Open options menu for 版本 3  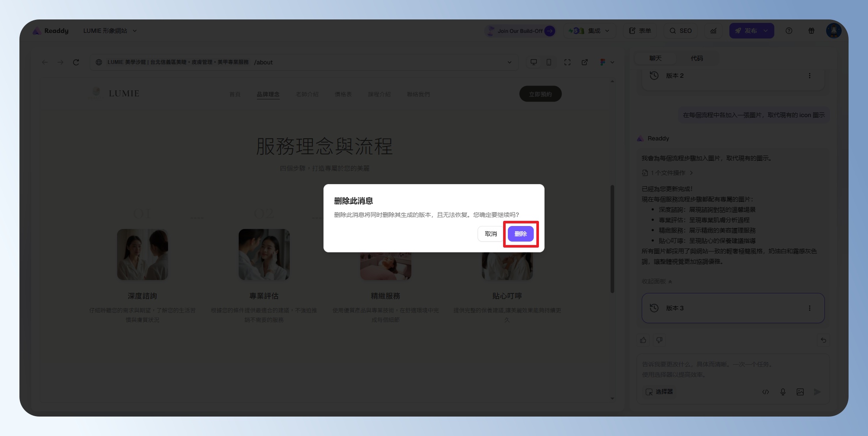pyautogui.click(x=810, y=308)
